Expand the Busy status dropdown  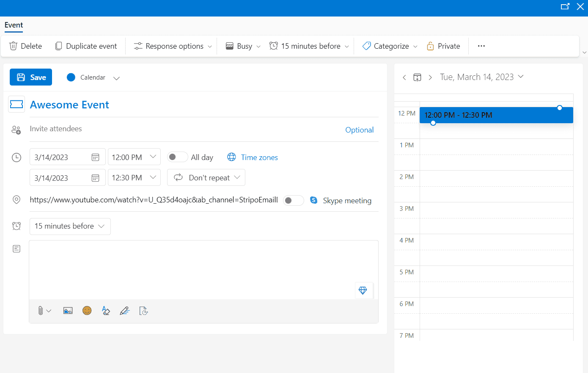pyautogui.click(x=242, y=46)
